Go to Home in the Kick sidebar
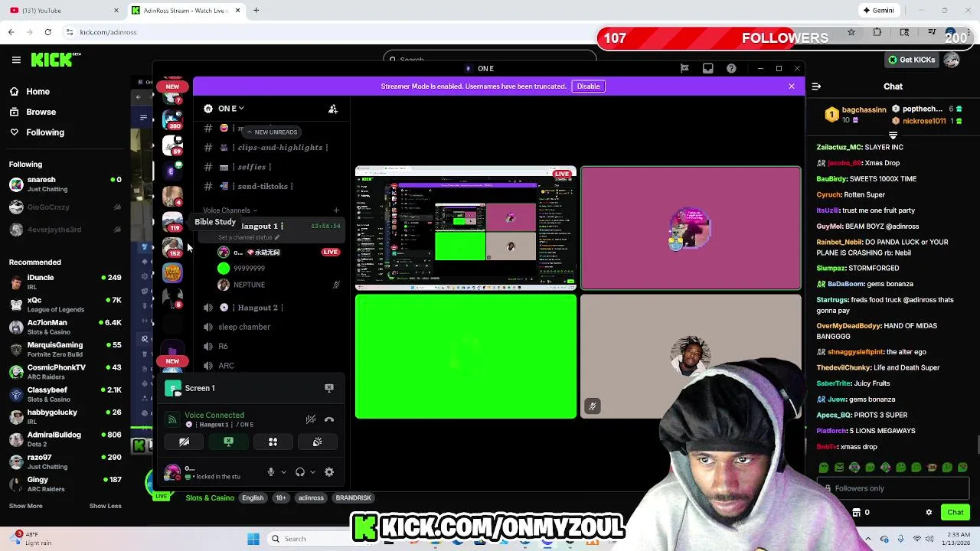980x551 pixels. [38, 91]
